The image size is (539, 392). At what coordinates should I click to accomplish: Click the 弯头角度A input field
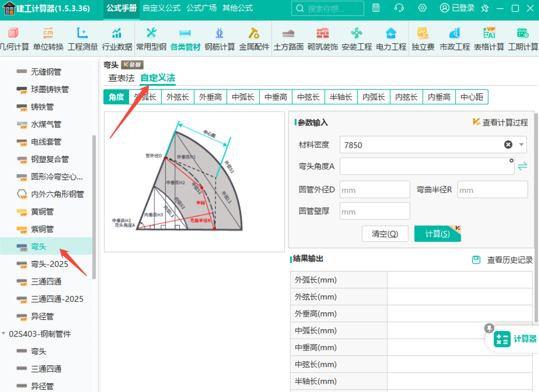(x=427, y=166)
